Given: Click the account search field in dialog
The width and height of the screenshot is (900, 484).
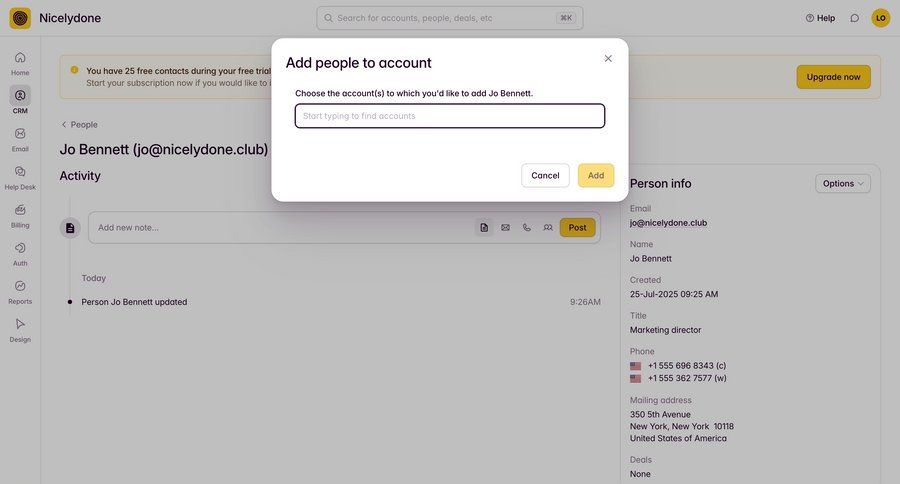Looking at the screenshot, I should [449, 116].
